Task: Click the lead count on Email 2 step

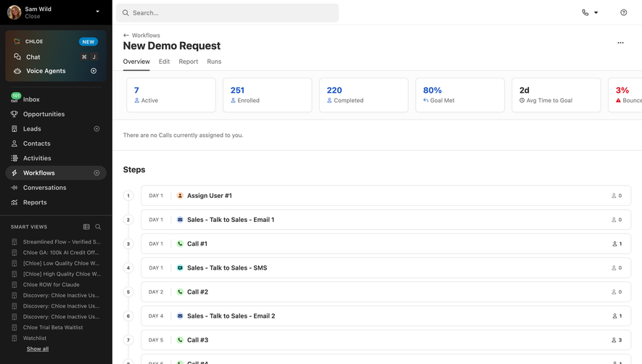Action: click(x=617, y=316)
